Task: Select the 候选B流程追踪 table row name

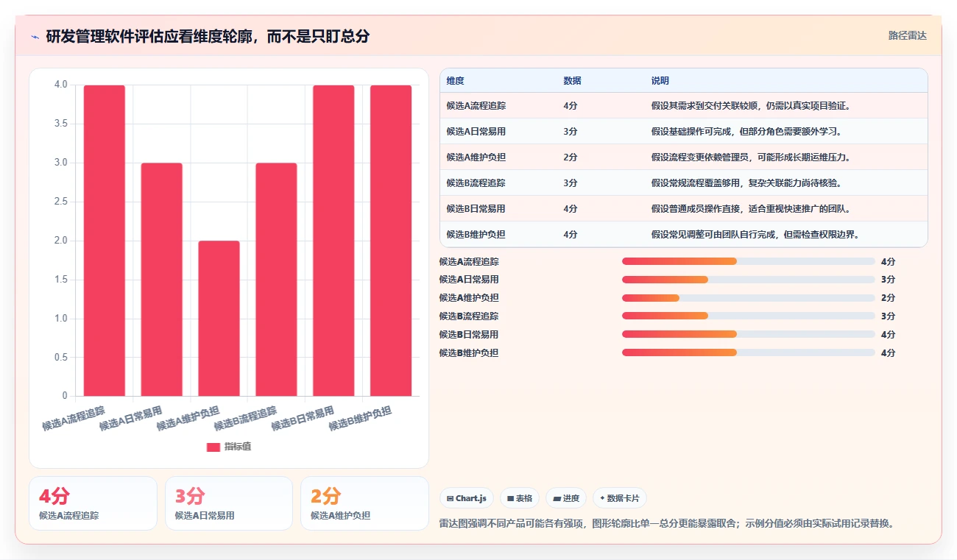Action: tap(476, 183)
